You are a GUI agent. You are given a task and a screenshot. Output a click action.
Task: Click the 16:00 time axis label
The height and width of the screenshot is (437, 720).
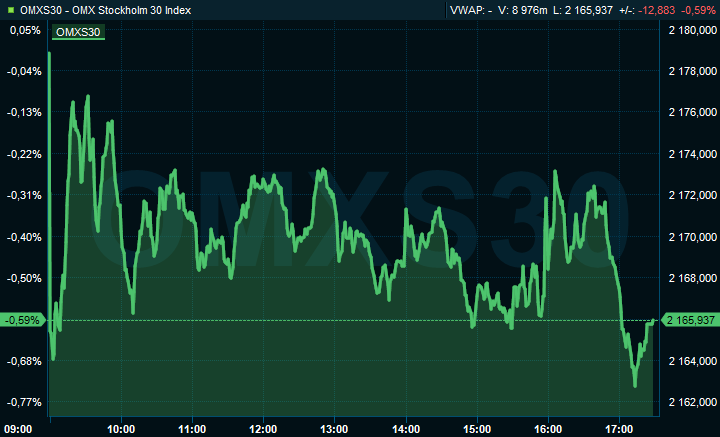point(548,430)
